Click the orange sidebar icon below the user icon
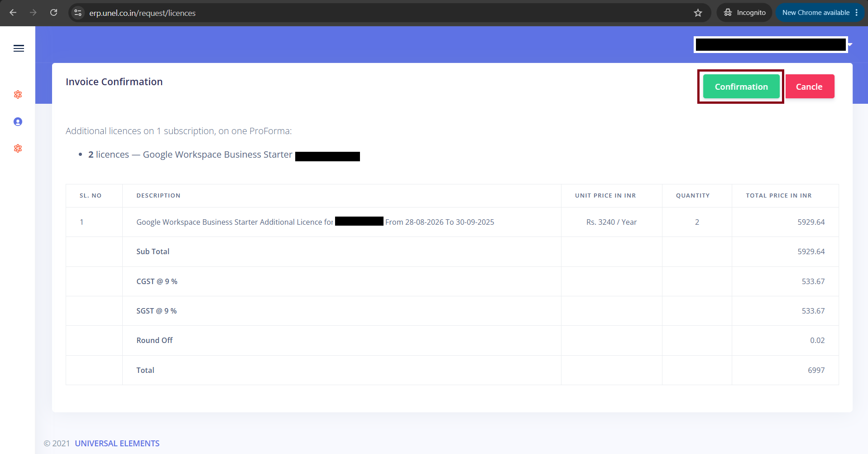Image resolution: width=868 pixels, height=454 pixels. coord(18,148)
